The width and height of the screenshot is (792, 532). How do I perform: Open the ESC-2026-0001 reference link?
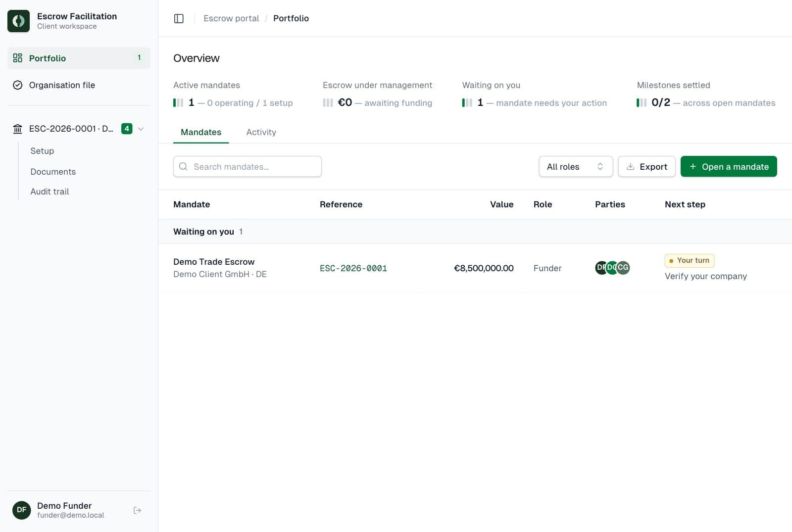[x=353, y=268]
